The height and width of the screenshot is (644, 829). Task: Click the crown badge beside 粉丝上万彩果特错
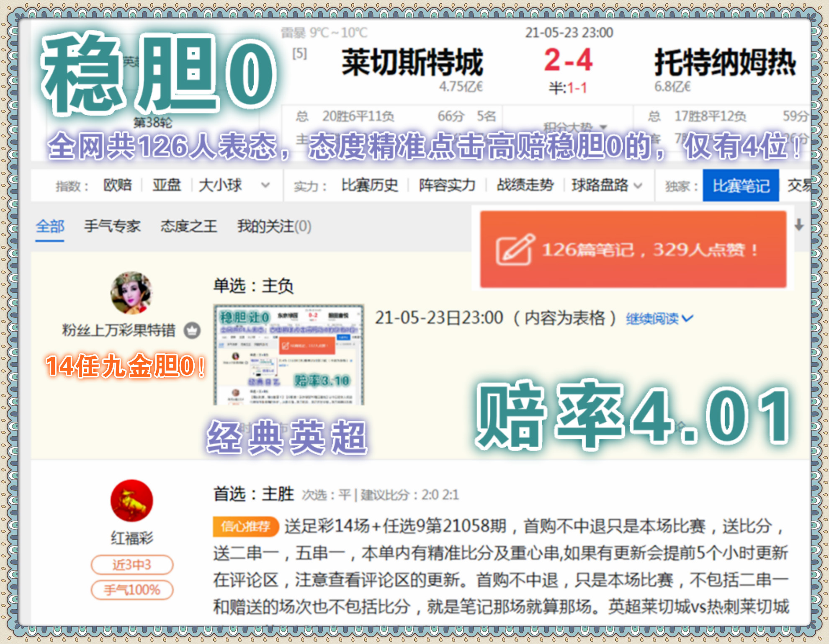point(192,331)
